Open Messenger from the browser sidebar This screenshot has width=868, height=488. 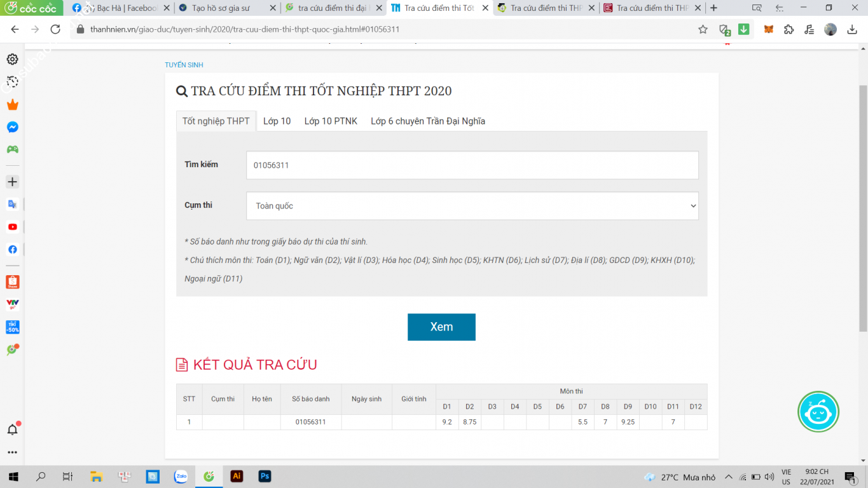pyautogui.click(x=12, y=127)
